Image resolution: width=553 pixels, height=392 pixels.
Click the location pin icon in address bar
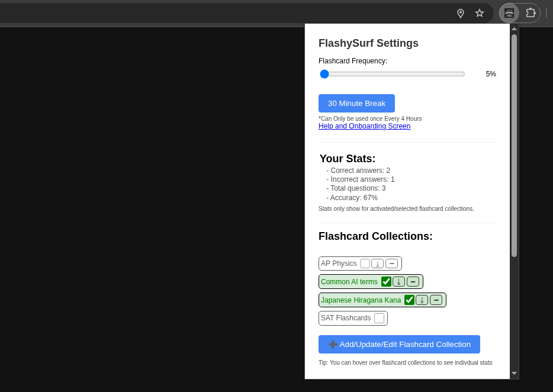click(460, 14)
